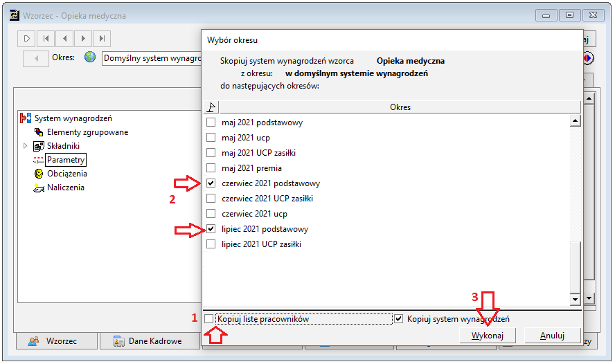Click the maj 2021 UCP zasiłki row text
Screen dimensions: 615x364
pos(258,153)
